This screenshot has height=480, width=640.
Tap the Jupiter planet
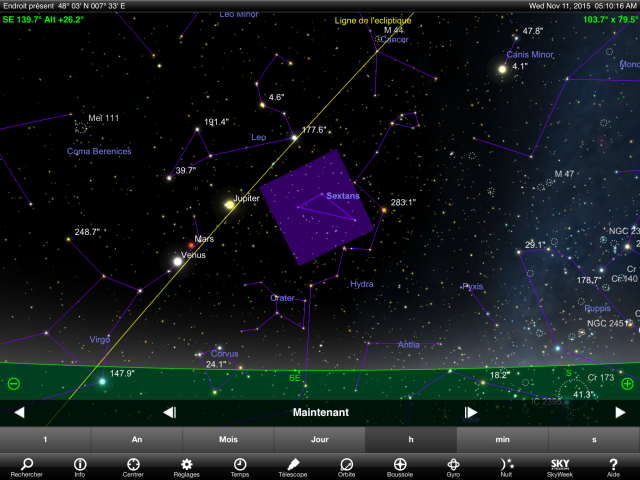[229, 204]
